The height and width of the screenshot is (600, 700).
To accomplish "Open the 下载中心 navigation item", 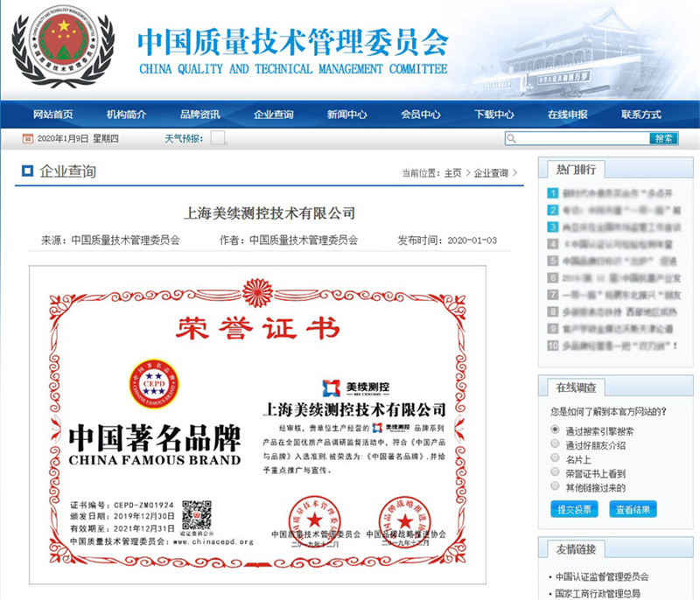I will [493, 115].
